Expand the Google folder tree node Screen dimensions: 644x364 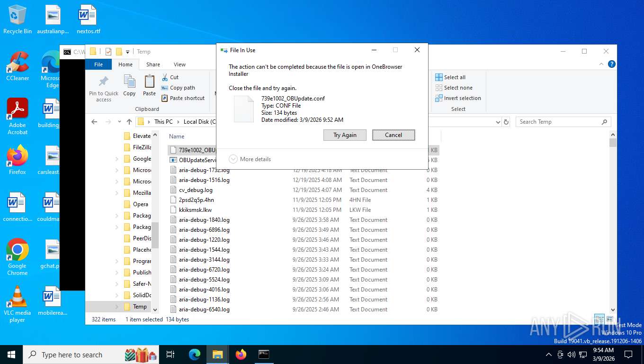[117, 159]
